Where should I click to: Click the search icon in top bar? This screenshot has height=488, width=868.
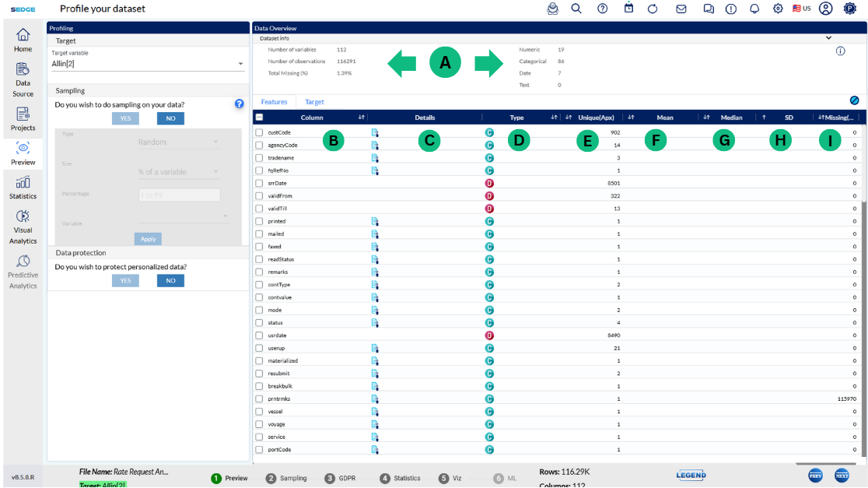(576, 9)
